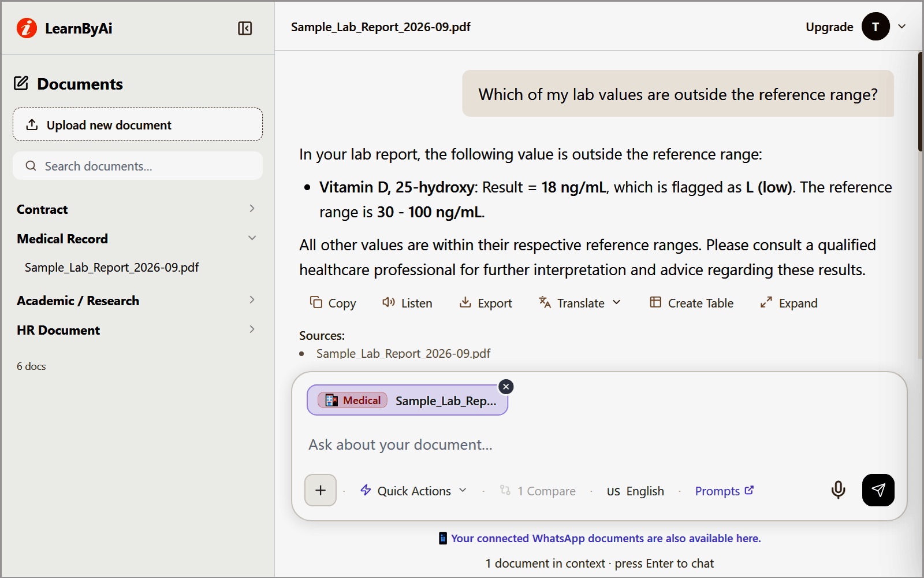924x578 pixels.
Task: Open Sample_Lab_Report_2026-09.pdf in sidebar
Action: 111,268
